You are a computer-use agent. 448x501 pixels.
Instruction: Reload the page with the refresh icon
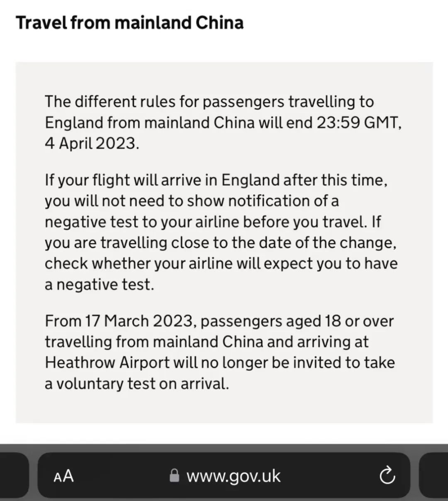click(x=387, y=475)
